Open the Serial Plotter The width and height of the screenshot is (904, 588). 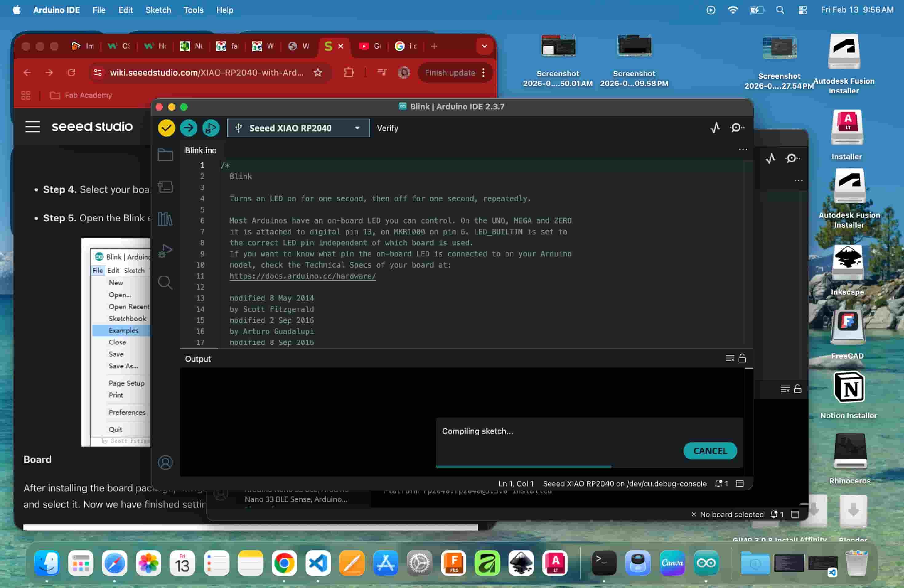(715, 128)
